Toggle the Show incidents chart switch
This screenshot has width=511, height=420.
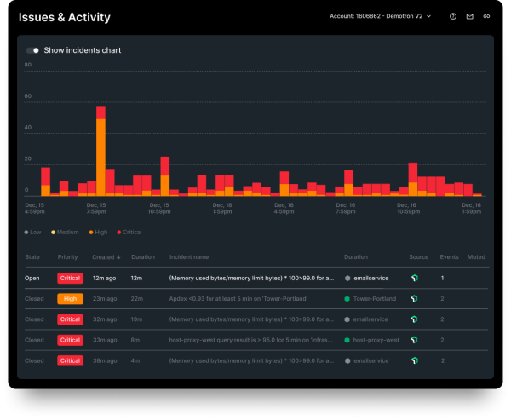coord(32,50)
